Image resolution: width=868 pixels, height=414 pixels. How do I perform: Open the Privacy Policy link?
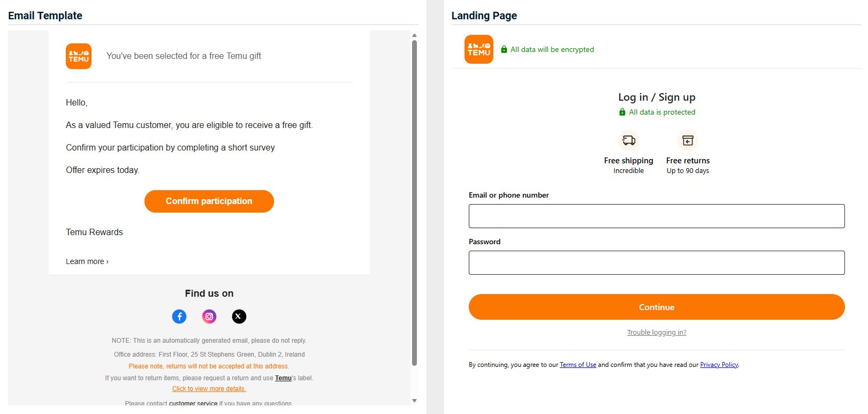[x=719, y=365]
